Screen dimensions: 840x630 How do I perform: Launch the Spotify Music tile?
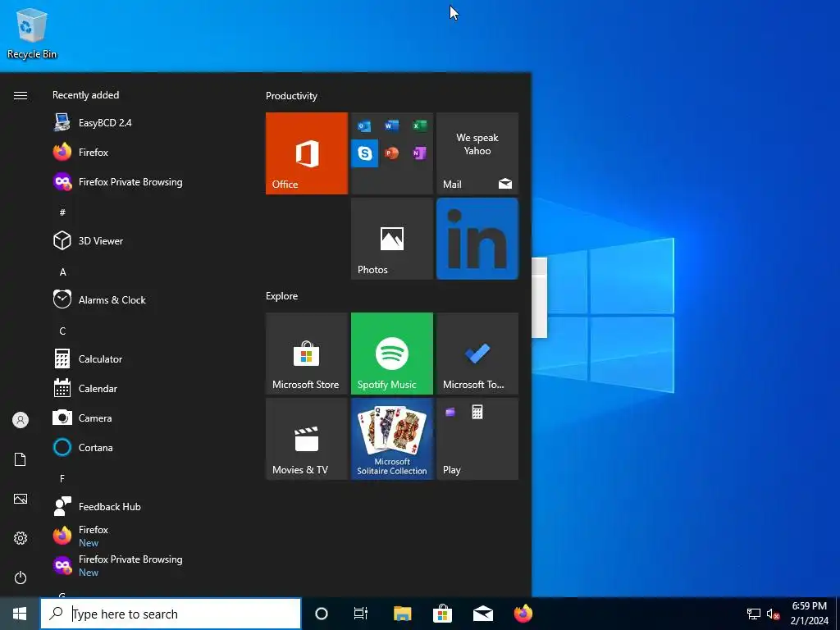pos(391,354)
